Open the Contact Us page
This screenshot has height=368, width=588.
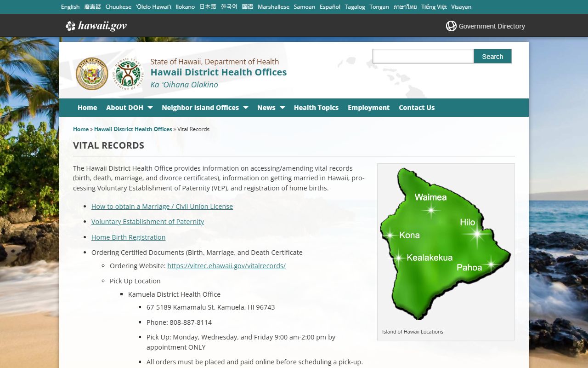417,108
